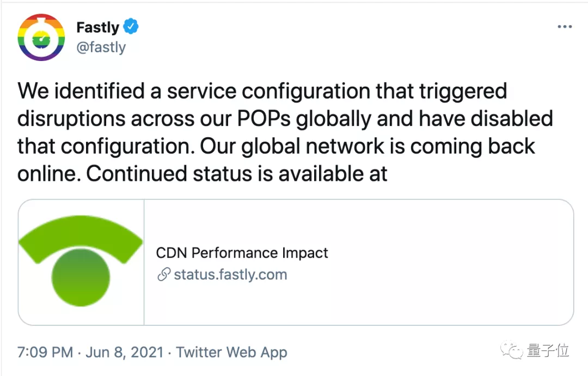
Task: Click the Jun 8, 2021 date
Action: pyautogui.click(x=125, y=353)
